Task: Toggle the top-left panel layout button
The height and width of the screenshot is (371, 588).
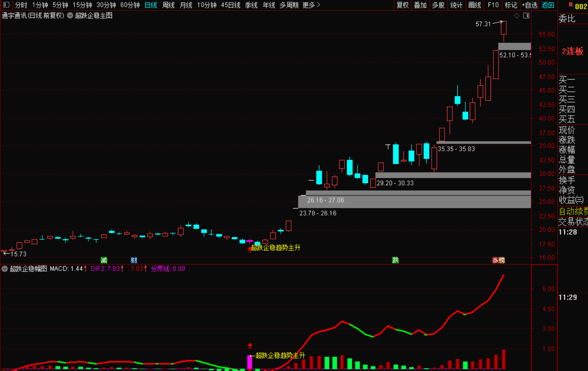Action: tap(6, 5)
